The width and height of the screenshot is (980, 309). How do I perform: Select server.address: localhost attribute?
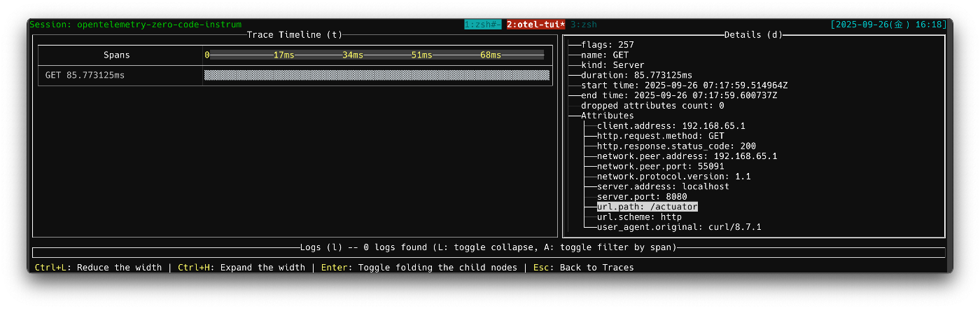pos(664,187)
